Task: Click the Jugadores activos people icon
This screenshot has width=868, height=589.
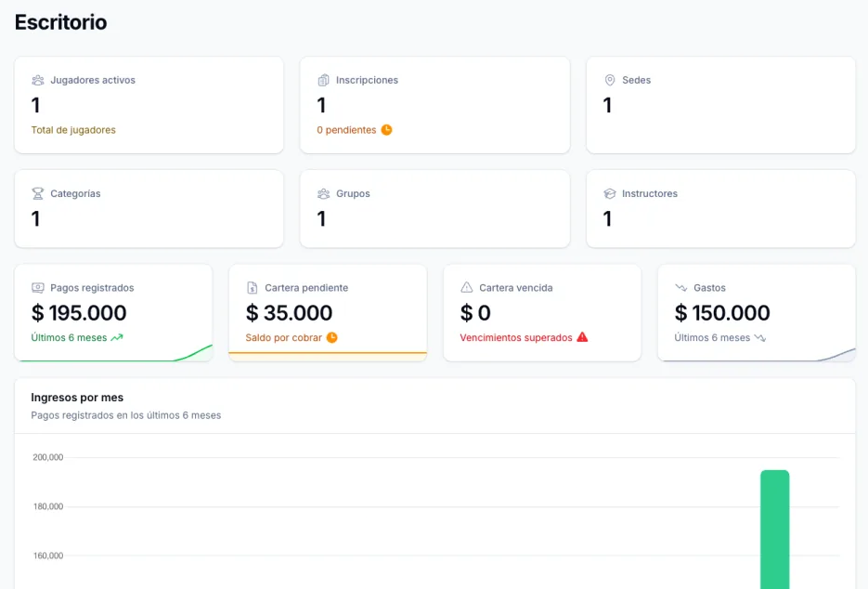Action: 38,80
